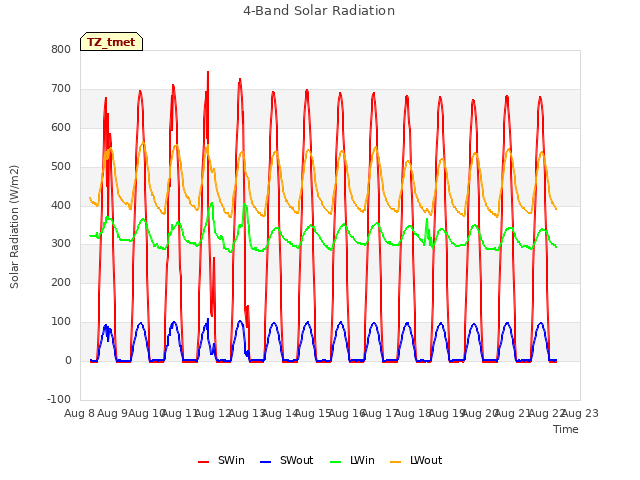Viewport: 640px width, 480px height.
Task: Click the SWout blue legend swatch
Action: click(x=265, y=462)
